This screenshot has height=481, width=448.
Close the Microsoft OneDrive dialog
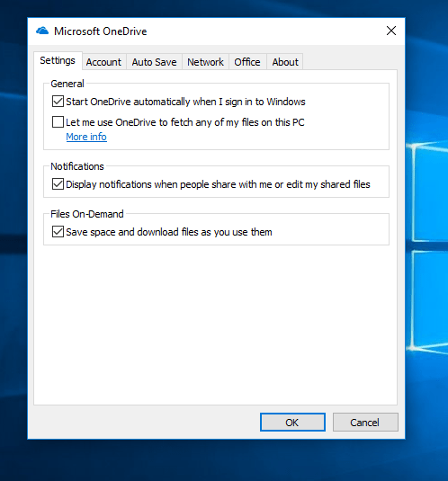coord(391,31)
